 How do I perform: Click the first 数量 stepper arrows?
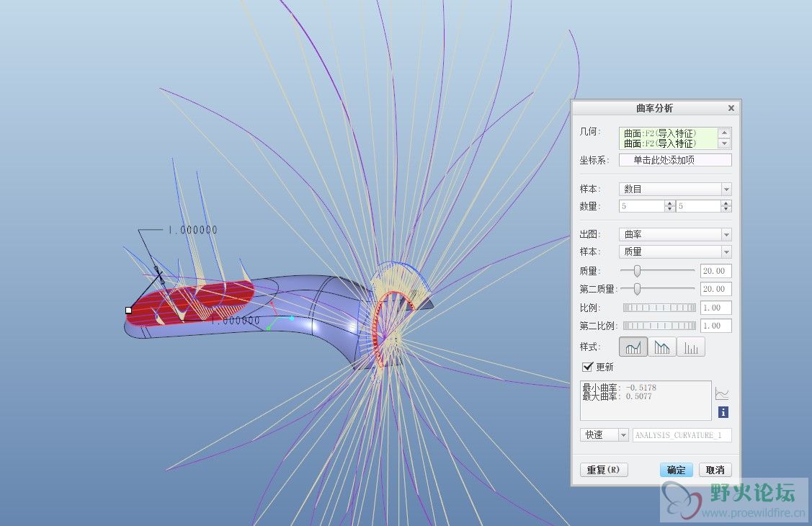click(x=669, y=206)
